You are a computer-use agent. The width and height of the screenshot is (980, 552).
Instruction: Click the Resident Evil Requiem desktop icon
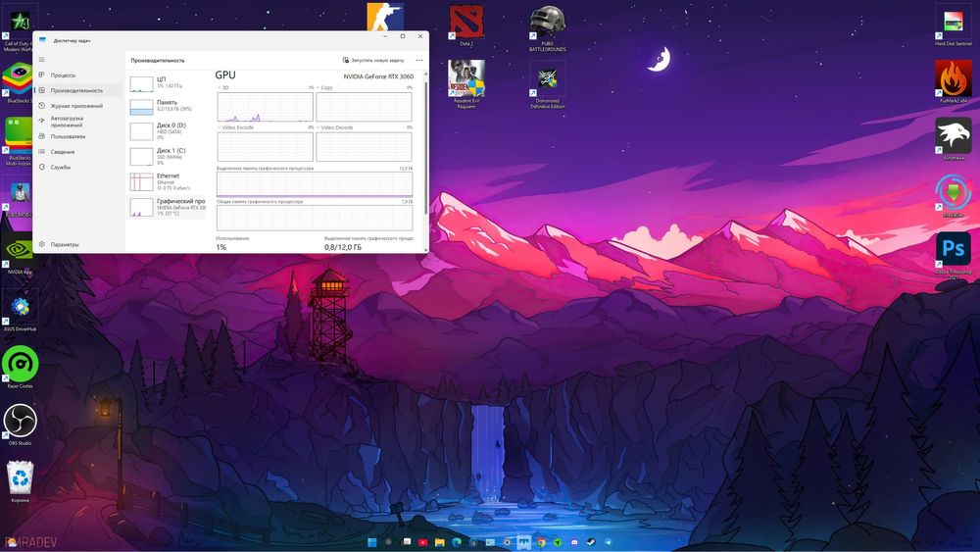(466, 84)
